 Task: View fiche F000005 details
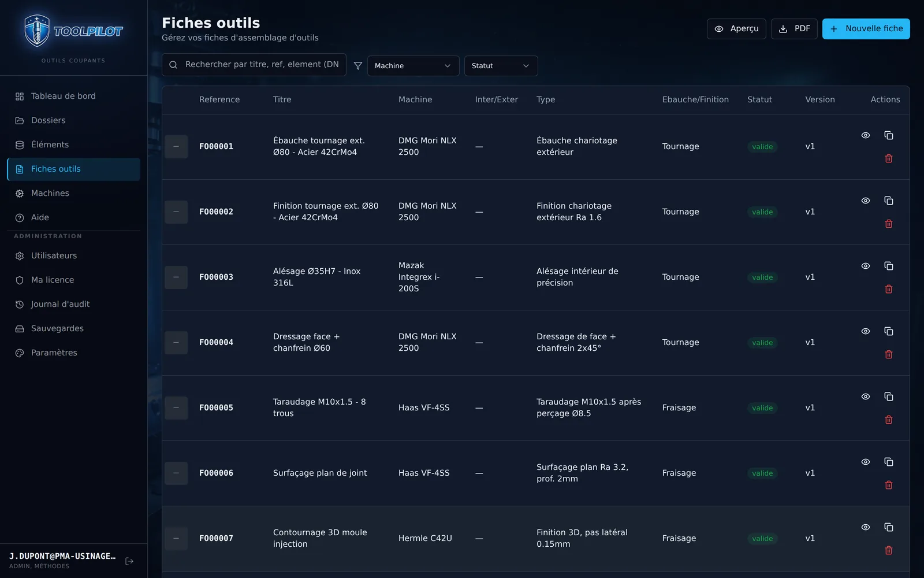click(x=866, y=397)
